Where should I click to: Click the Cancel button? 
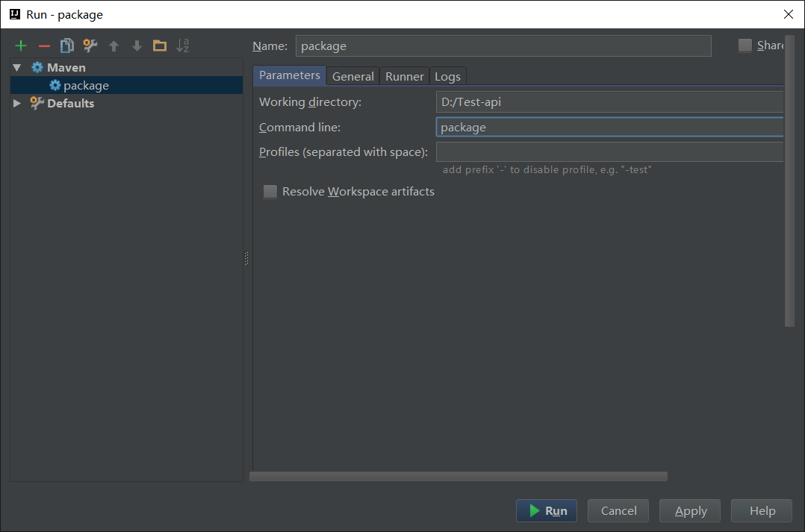click(618, 510)
